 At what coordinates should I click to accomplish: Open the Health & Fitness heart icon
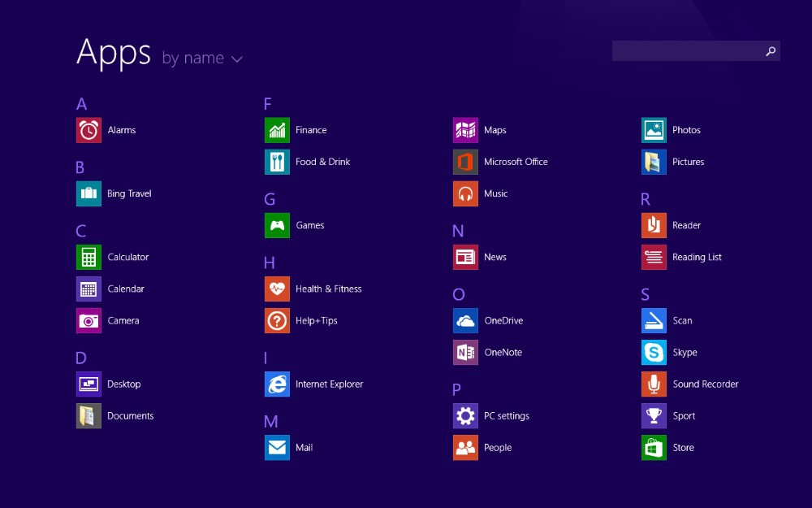click(277, 289)
